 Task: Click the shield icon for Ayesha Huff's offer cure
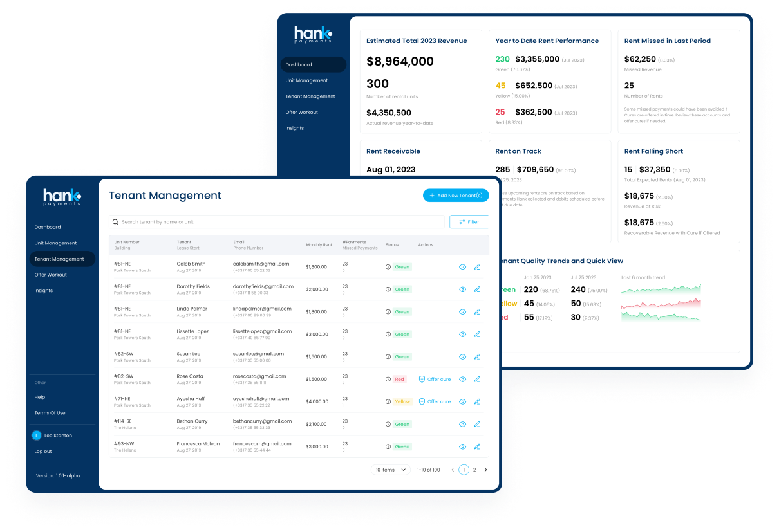coord(422,402)
